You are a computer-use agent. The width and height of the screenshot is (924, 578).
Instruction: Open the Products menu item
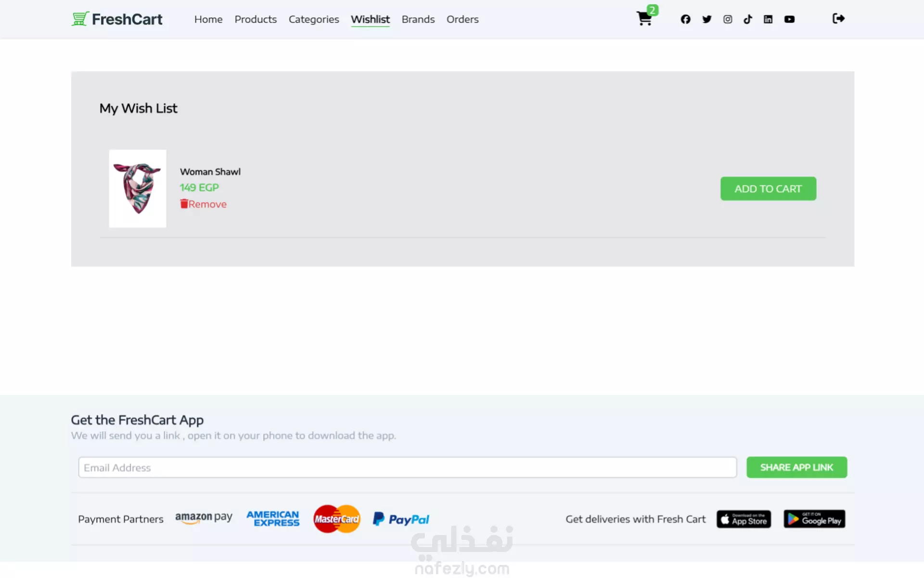[256, 19]
